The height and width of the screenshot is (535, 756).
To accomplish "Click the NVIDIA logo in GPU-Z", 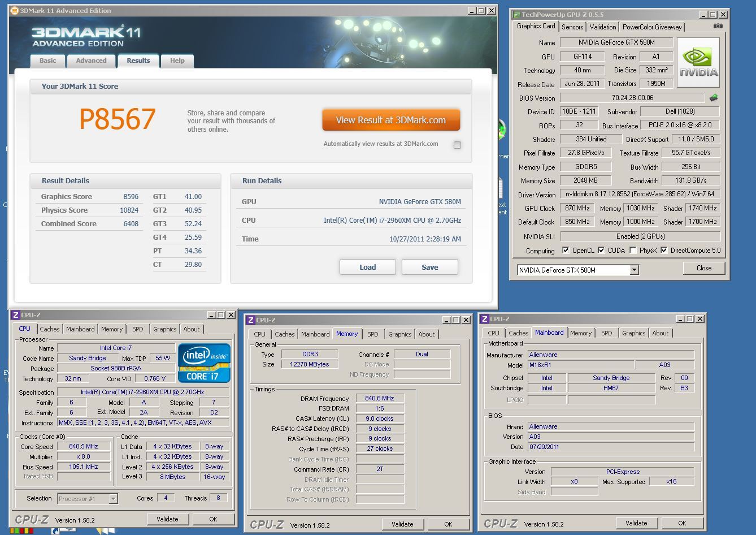I will point(698,62).
